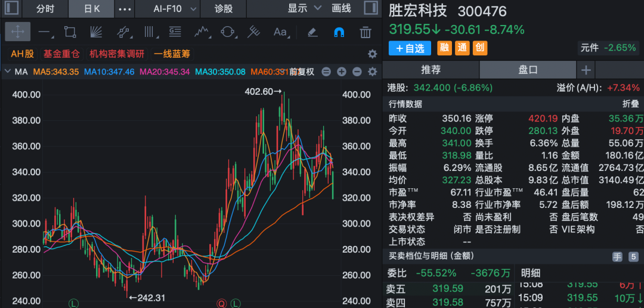
Task: Click the 15:09 trade detail row
Action: click(x=580, y=297)
